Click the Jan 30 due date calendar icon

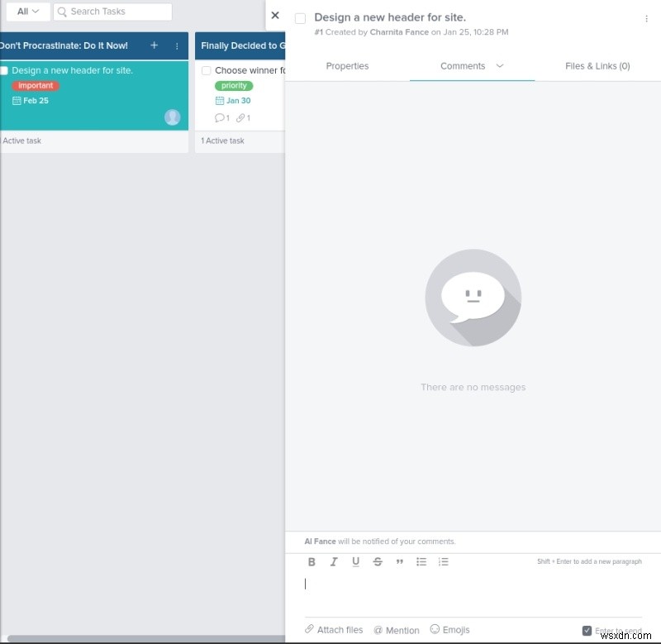click(220, 100)
